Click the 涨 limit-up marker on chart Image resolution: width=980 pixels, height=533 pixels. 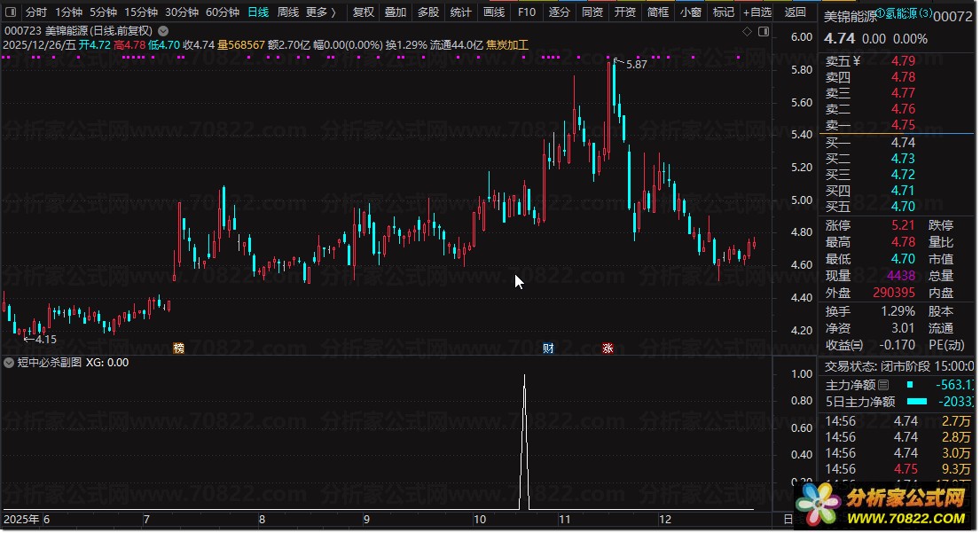coord(608,348)
